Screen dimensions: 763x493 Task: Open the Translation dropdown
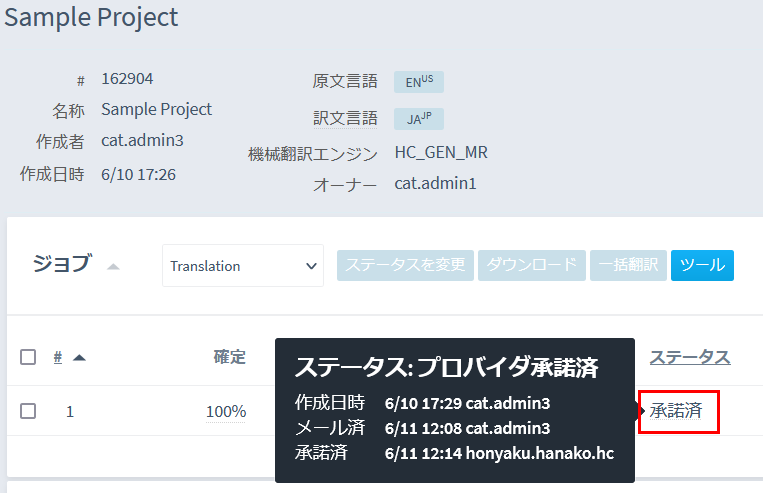[x=242, y=266]
